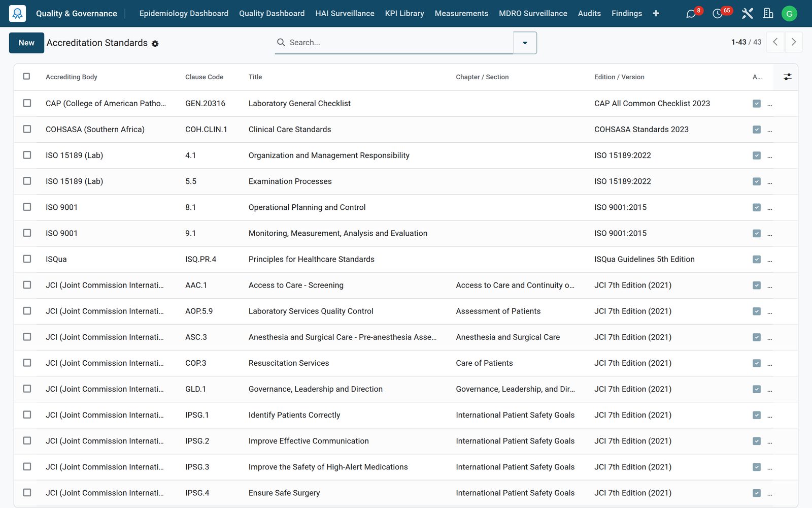Toggle Active checkbox in GEN.20316 row

[757, 104]
